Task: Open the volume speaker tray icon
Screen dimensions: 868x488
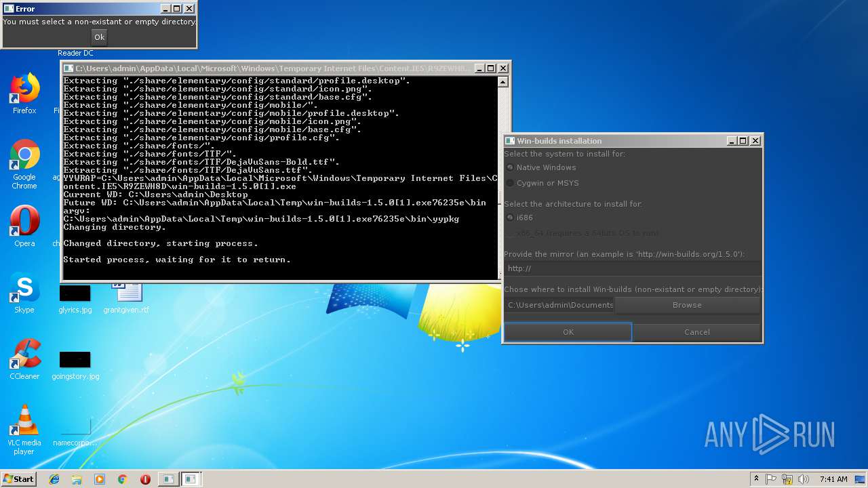Action: point(804,479)
